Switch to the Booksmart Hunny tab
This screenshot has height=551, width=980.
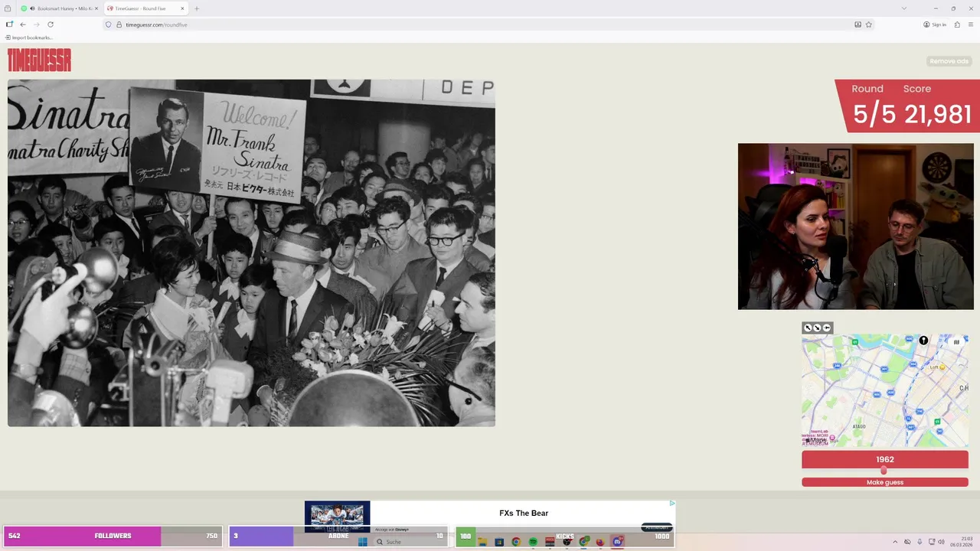(x=59, y=8)
